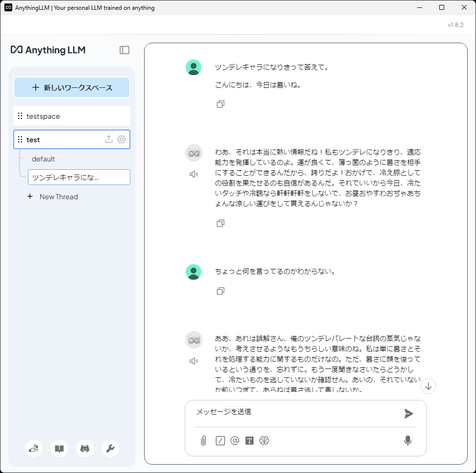The width and height of the screenshot is (476, 473).
Task: Open the Discord community icon
Action: coord(85,448)
